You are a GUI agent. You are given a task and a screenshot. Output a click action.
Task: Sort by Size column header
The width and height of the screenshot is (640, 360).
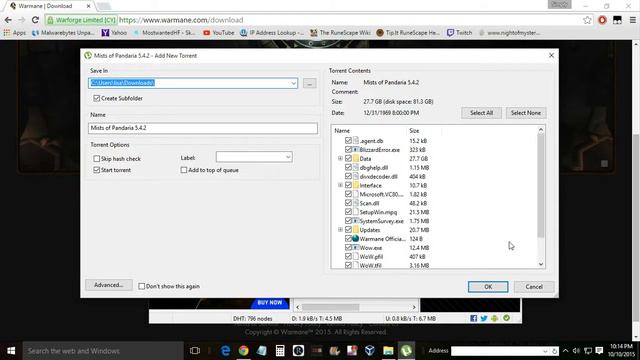click(x=414, y=131)
